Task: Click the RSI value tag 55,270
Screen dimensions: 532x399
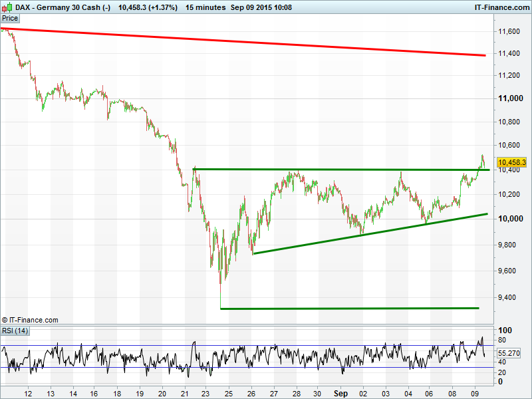Action: (x=512, y=353)
